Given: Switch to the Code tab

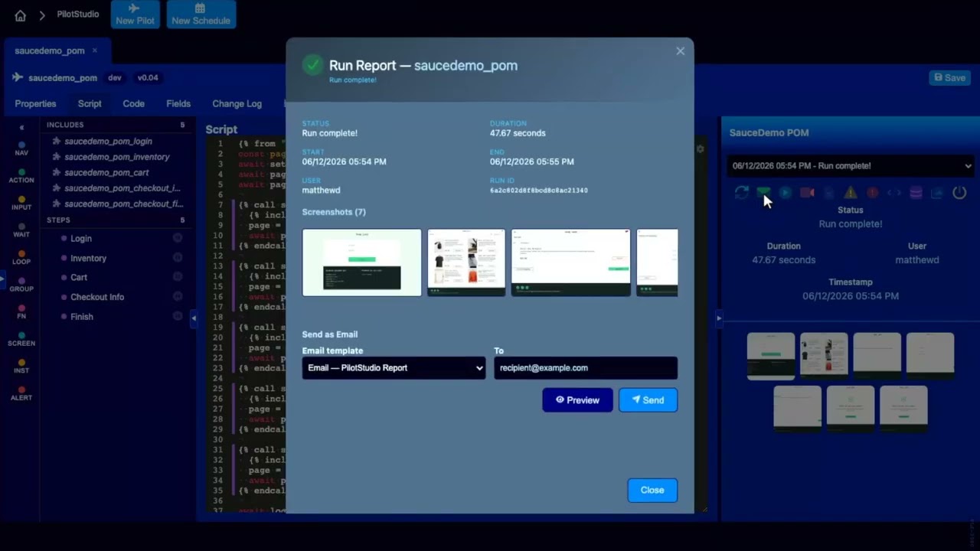Looking at the screenshot, I should (133, 104).
